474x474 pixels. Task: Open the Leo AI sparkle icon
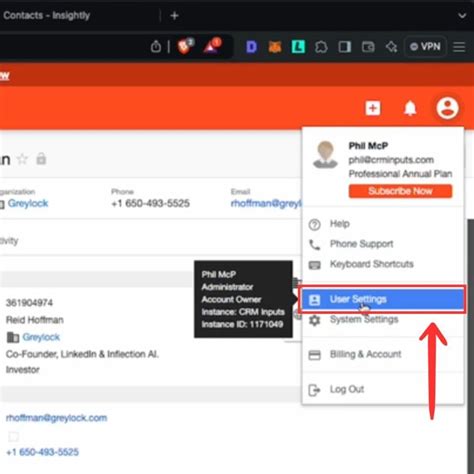391,47
